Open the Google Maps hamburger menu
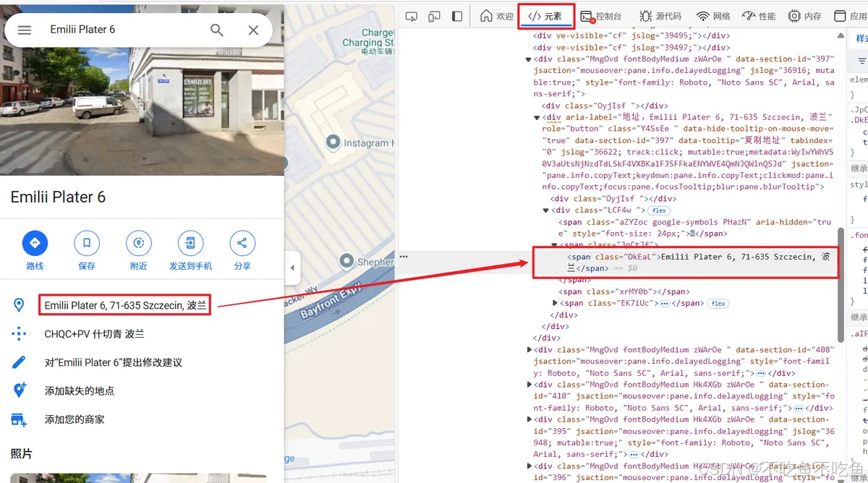Image resolution: width=868 pixels, height=483 pixels. 25,30
